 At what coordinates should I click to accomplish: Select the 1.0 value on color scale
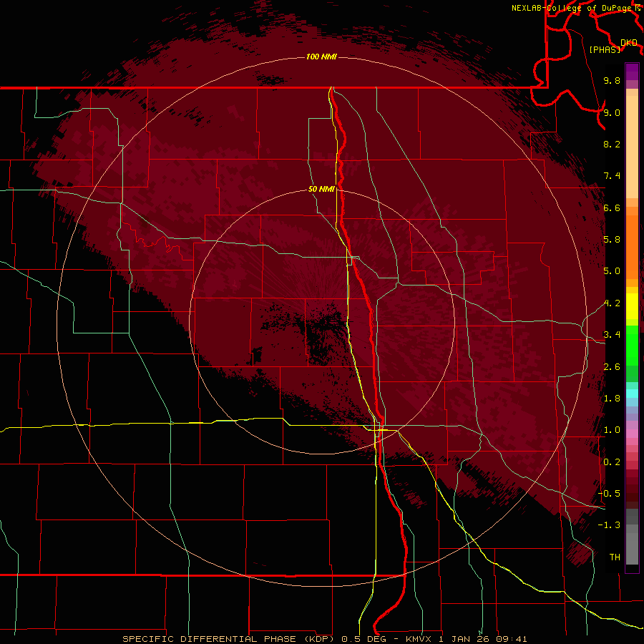coord(612,430)
